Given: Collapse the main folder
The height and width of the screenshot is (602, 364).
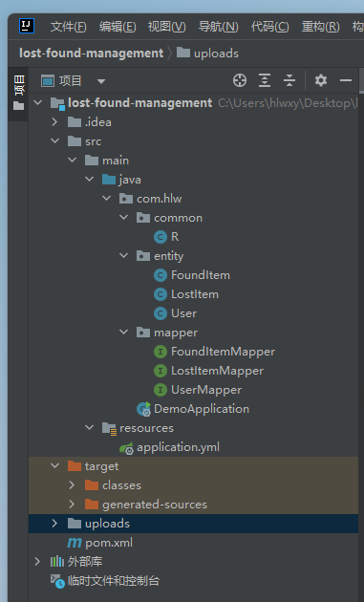Looking at the screenshot, I should coord(73,160).
